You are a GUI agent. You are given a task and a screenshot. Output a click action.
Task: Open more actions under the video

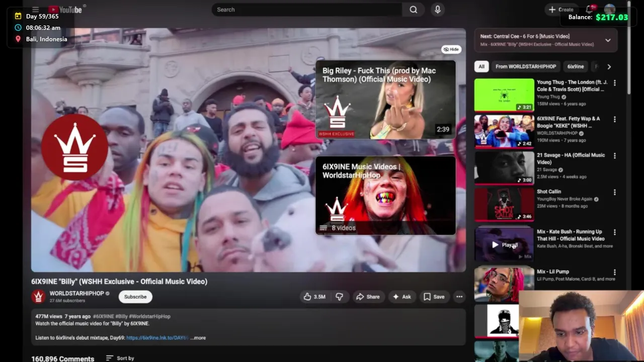[459, 297]
